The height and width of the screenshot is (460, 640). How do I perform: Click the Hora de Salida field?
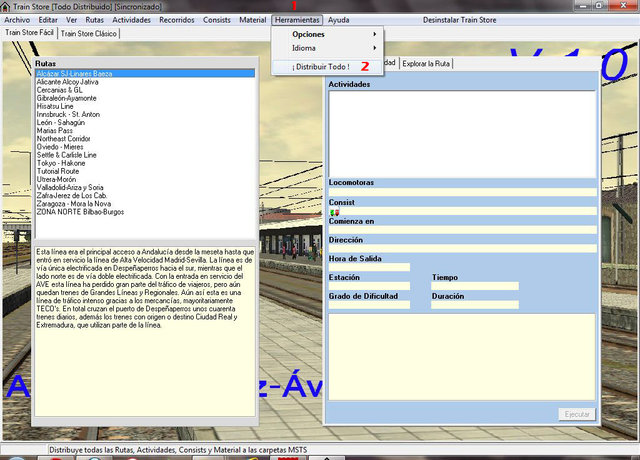369,267
